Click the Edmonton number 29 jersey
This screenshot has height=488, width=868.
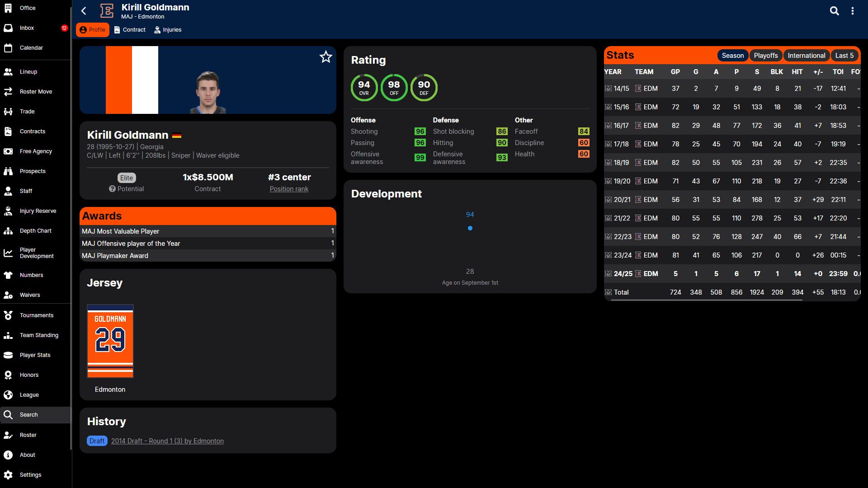point(110,341)
